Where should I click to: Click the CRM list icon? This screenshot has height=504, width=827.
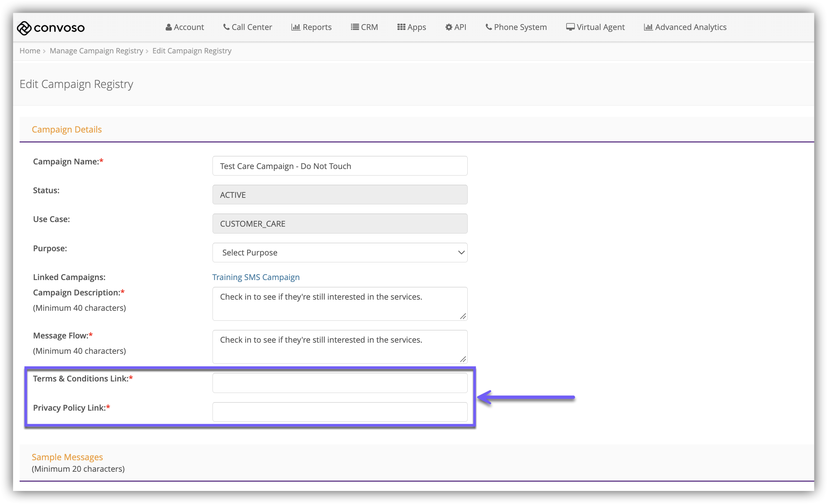pyautogui.click(x=355, y=27)
